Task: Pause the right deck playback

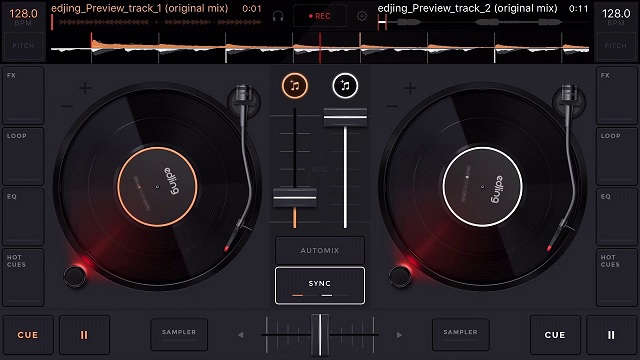Action: click(611, 335)
